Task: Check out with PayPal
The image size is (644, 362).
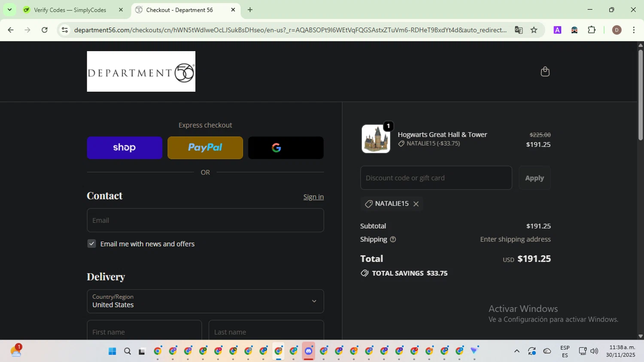Action: [205, 148]
